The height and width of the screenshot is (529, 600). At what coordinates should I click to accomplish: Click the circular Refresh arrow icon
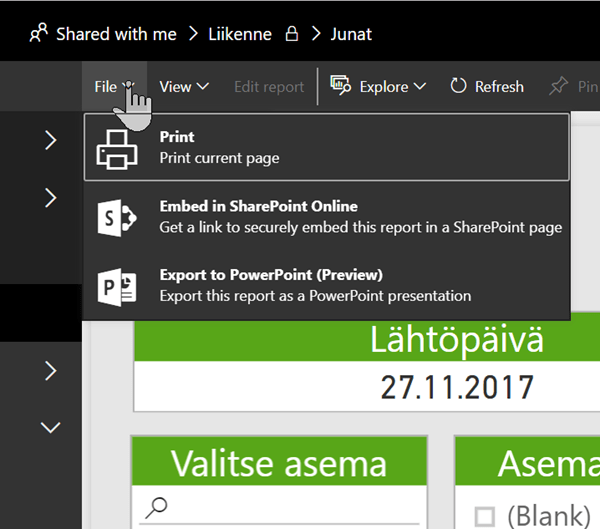(x=458, y=86)
